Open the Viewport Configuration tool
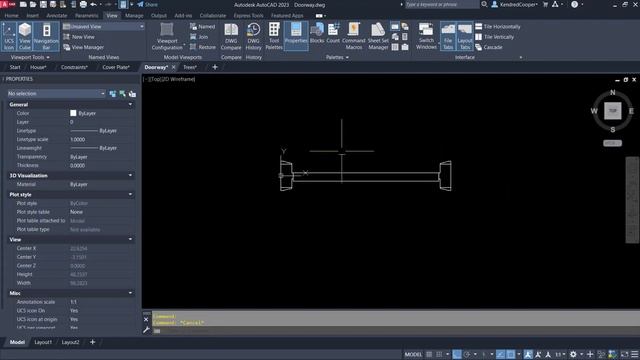This screenshot has height=360, width=640. click(167, 36)
